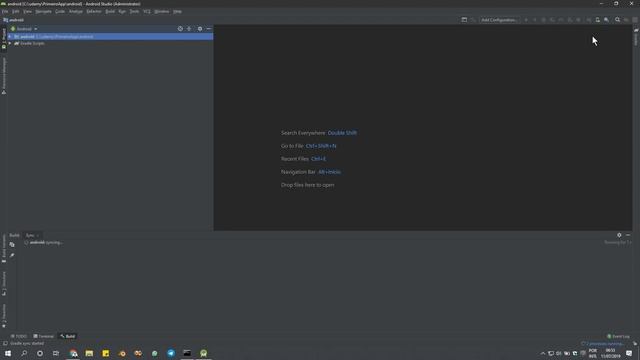Open SDK Manager icon in toolbar
640x360 pixels.
click(607, 20)
